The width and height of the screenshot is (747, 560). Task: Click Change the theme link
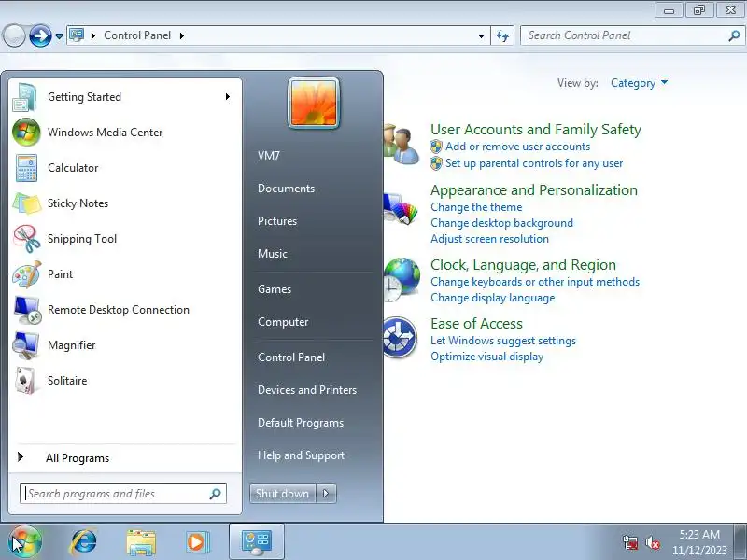[476, 207]
